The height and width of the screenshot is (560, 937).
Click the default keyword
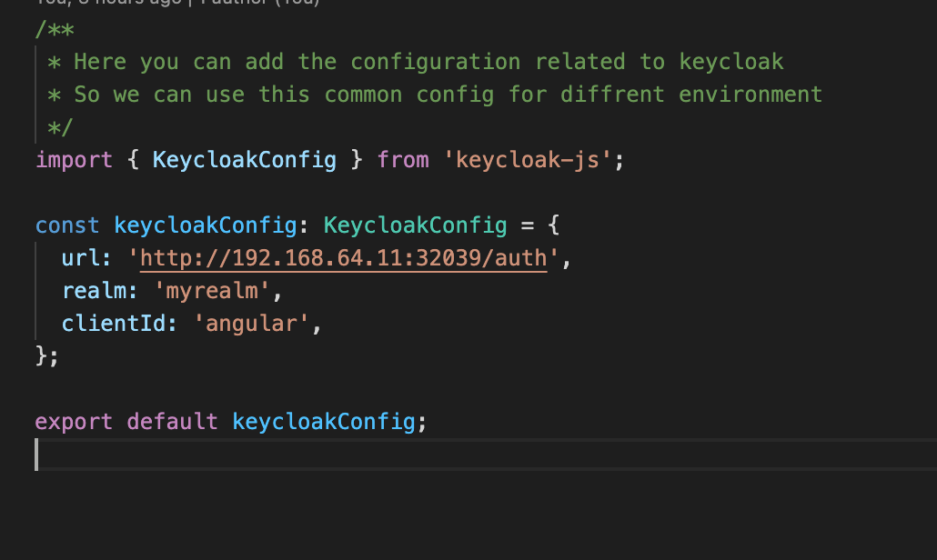pos(173,423)
